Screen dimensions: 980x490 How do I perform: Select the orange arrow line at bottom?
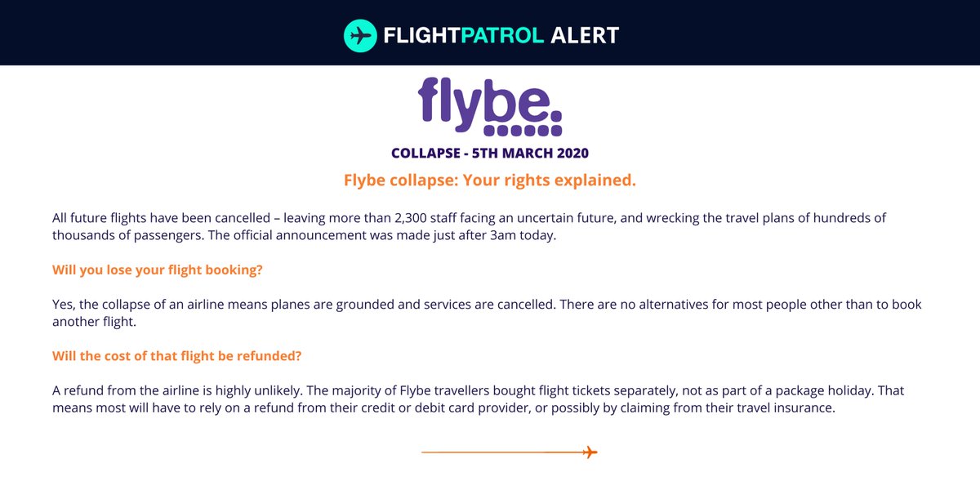tap(509, 452)
